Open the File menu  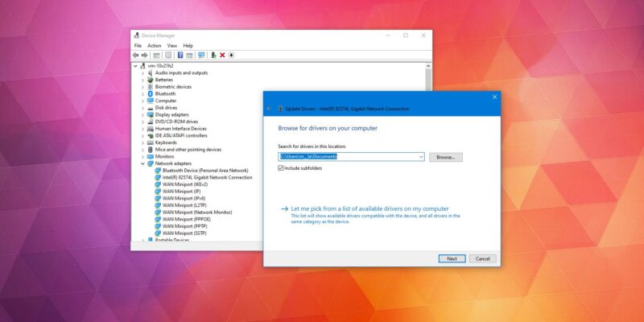pos(138,46)
